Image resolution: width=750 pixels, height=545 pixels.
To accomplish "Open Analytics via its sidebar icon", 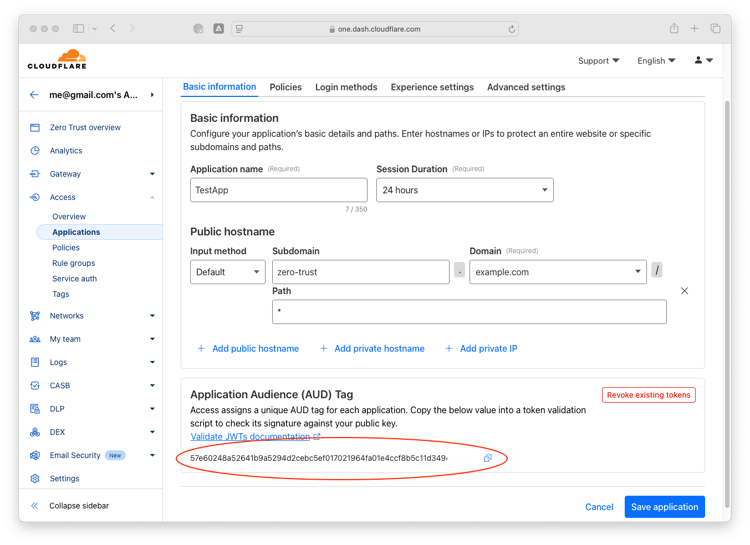I will pos(35,151).
